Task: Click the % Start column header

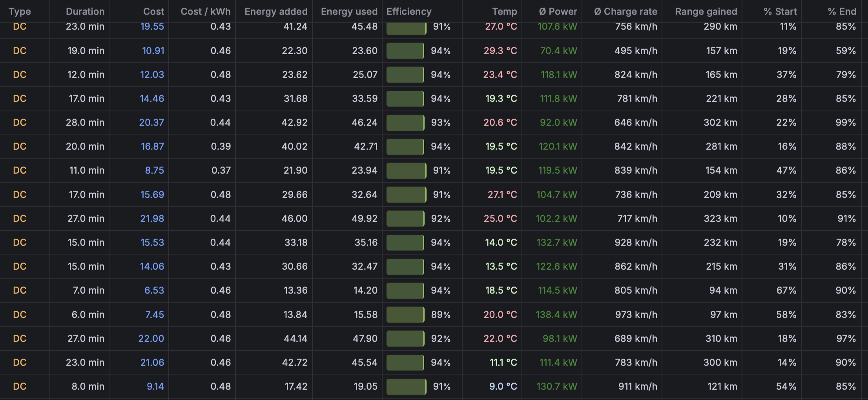Action: (780, 11)
